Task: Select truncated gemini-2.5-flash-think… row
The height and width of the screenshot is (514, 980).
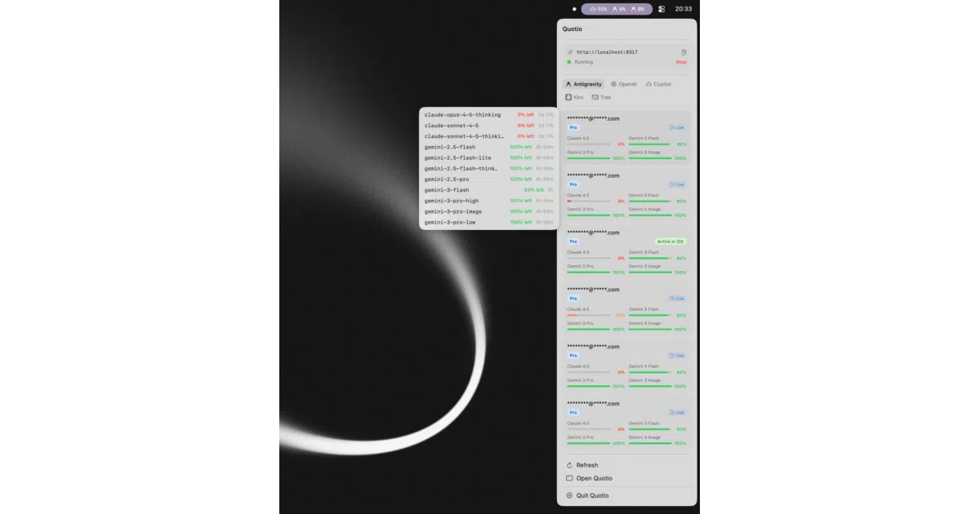Action: coord(488,168)
